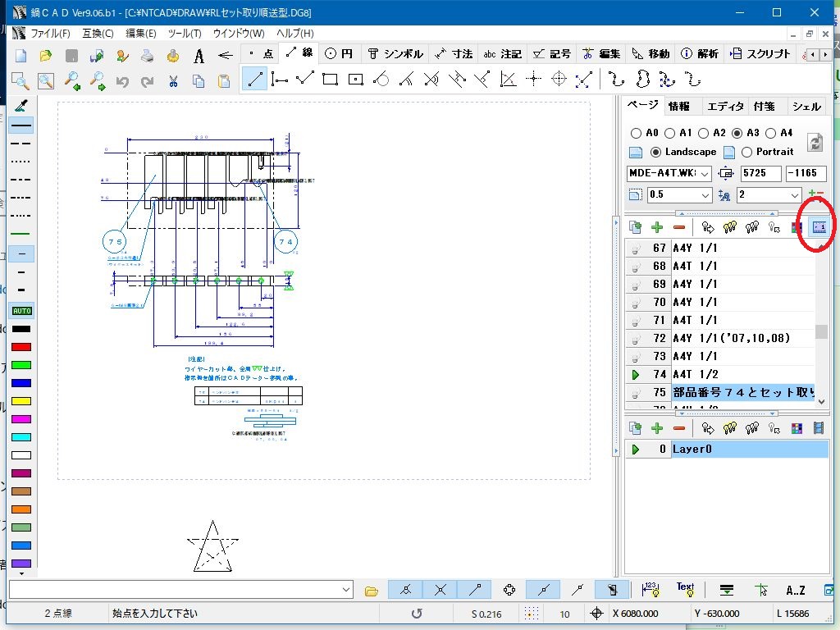Remove layer with the red minus icon
The width and height of the screenshot is (840, 630).
tap(679, 428)
